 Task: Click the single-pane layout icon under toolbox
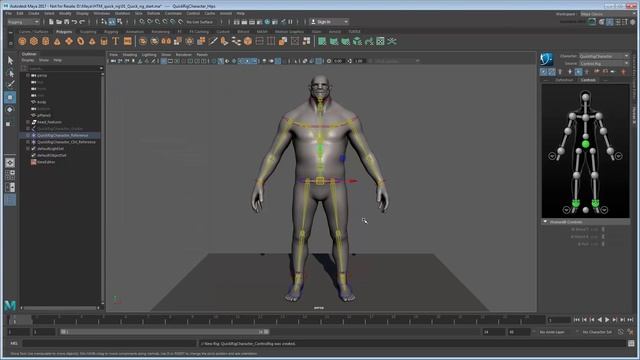coord(10,163)
